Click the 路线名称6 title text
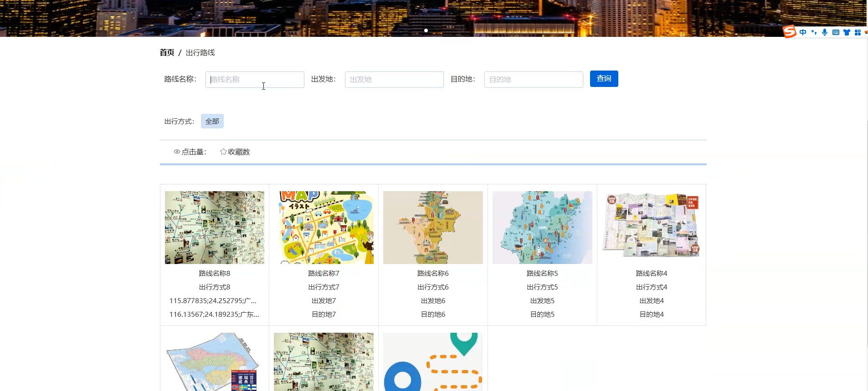Image resolution: width=868 pixels, height=391 pixels. (433, 274)
